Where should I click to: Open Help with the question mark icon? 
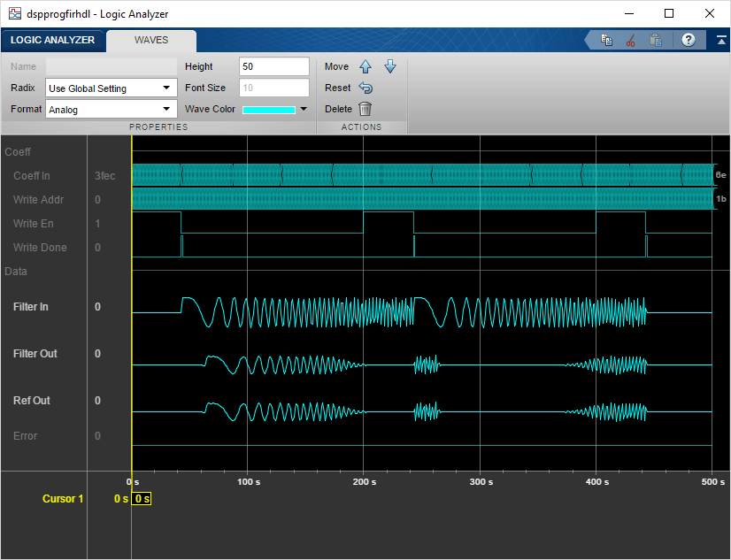tap(688, 41)
